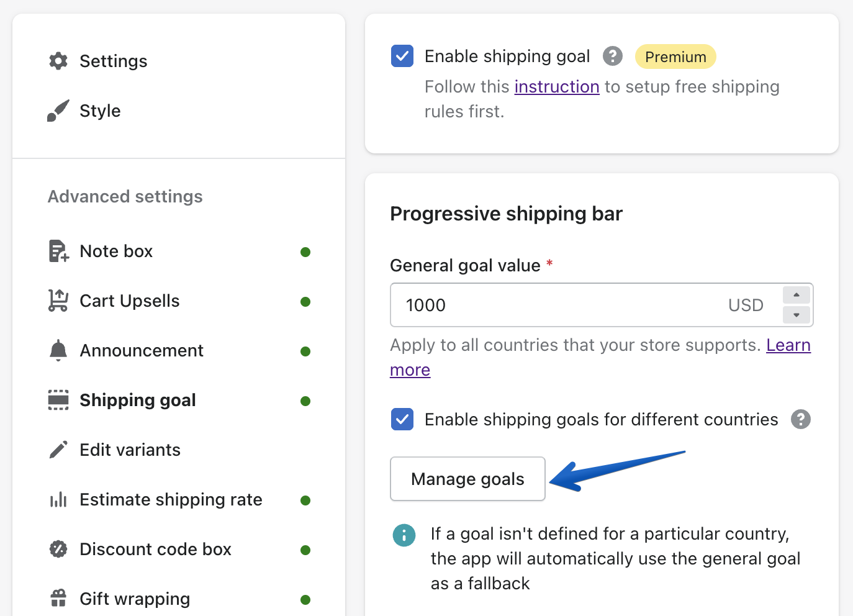Click the Discount code box badge icon
The height and width of the screenshot is (616, 853).
pos(58,550)
